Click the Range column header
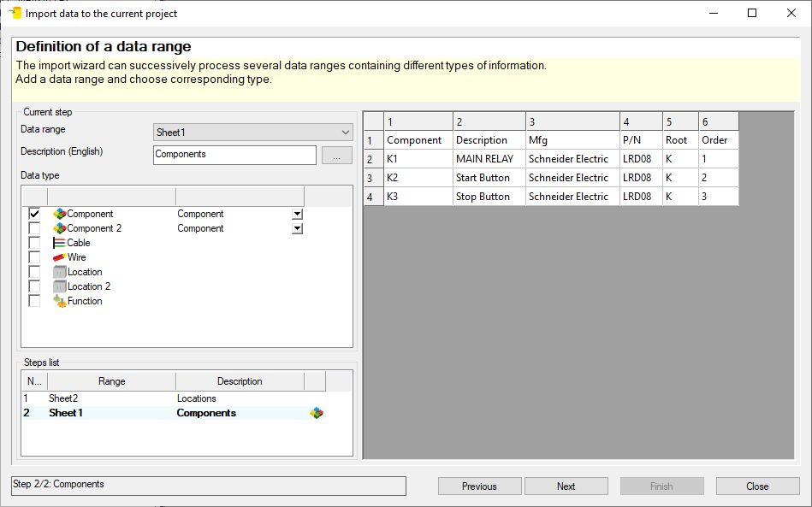Viewport: 812px width, 507px height. 112,381
